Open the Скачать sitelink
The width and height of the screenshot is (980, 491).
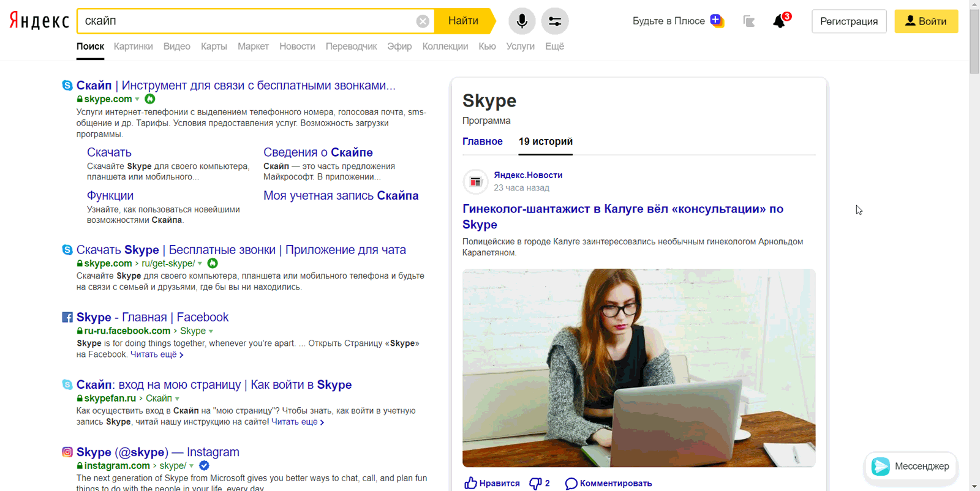(x=109, y=152)
